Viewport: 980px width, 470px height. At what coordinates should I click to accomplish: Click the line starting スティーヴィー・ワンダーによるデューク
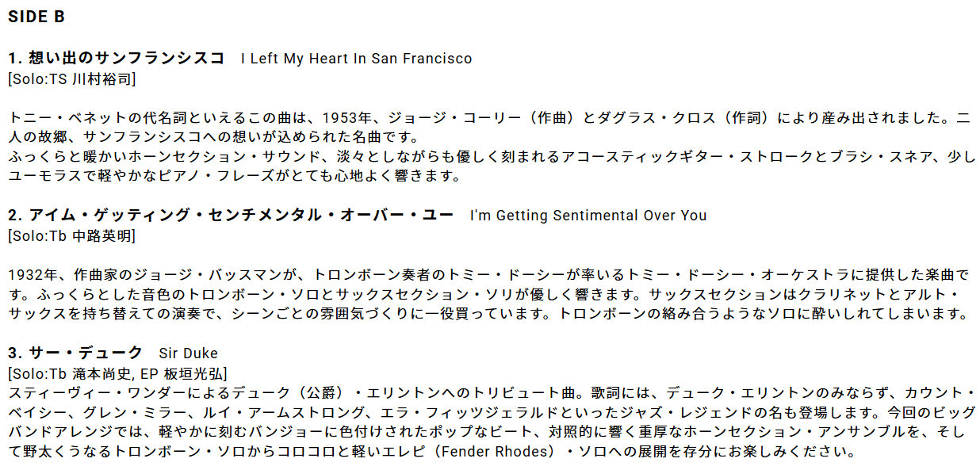492,393
